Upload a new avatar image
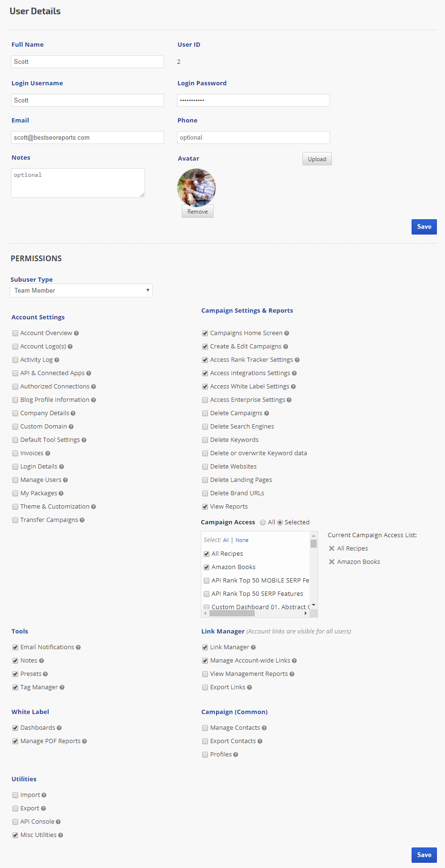This screenshot has height=868, width=445. [x=317, y=159]
